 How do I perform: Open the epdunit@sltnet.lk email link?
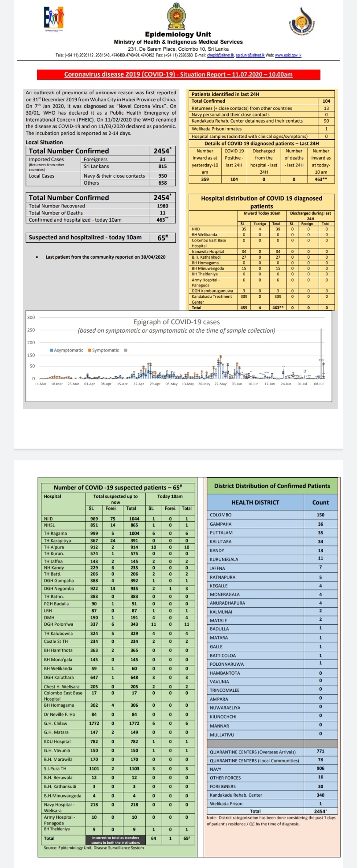click(250, 55)
